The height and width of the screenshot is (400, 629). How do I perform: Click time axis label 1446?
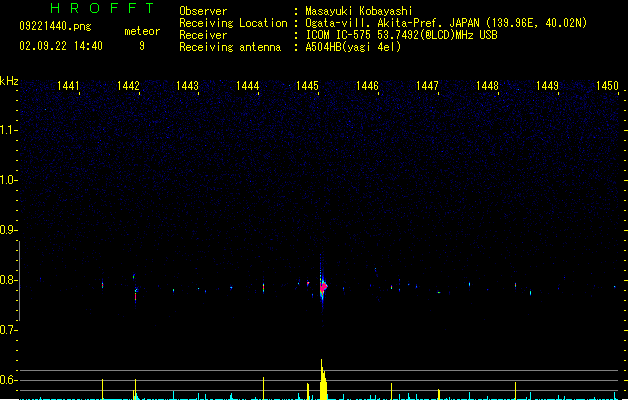pos(367,86)
